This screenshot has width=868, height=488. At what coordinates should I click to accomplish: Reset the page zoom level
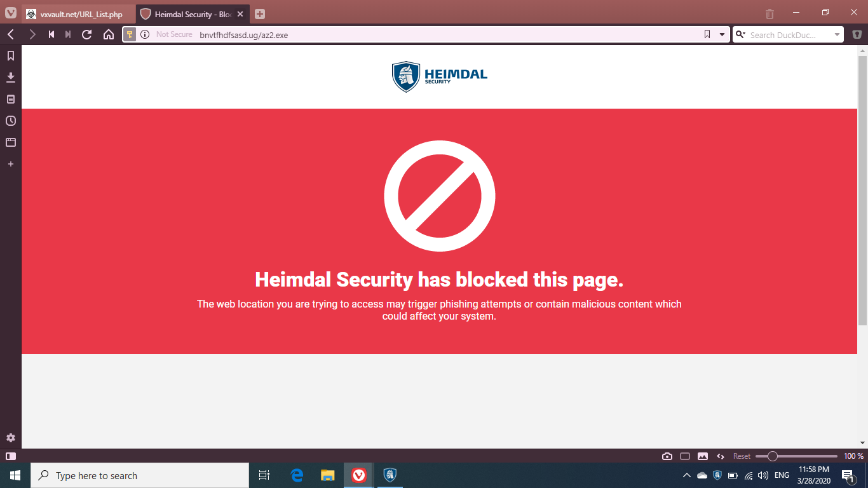742,456
